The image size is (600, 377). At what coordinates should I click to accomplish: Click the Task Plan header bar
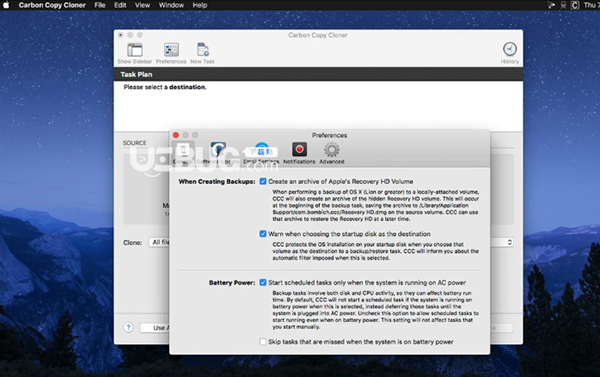coord(318,74)
